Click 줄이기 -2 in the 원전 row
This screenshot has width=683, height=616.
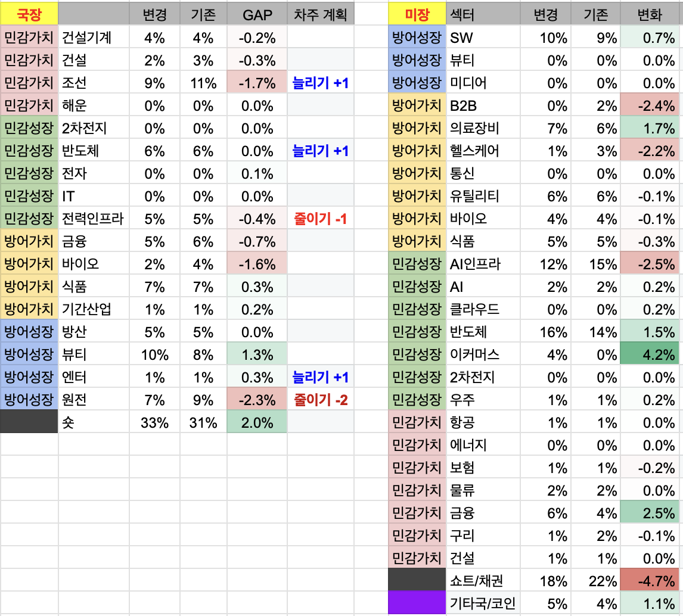coord(320,399)
